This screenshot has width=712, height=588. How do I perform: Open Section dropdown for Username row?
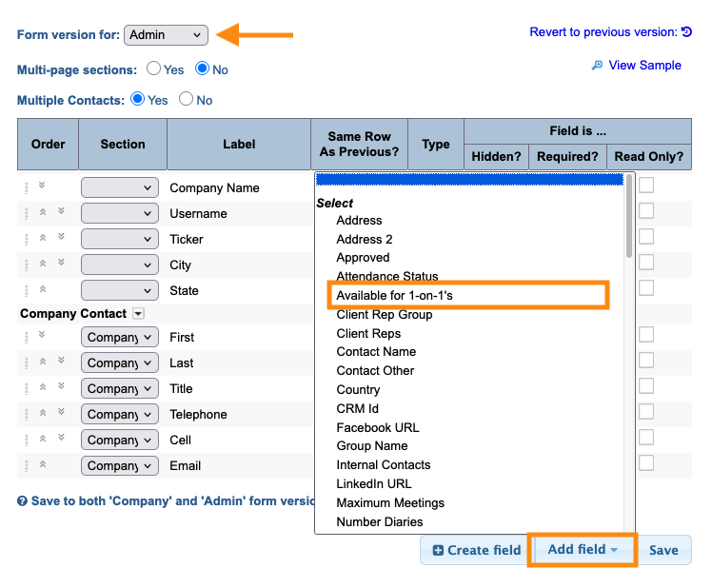120,214
